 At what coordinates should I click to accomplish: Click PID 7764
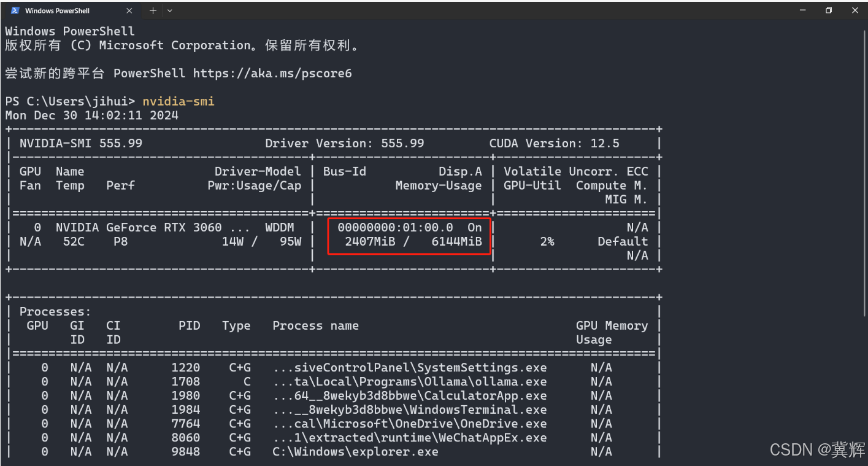tap(186, 424)
